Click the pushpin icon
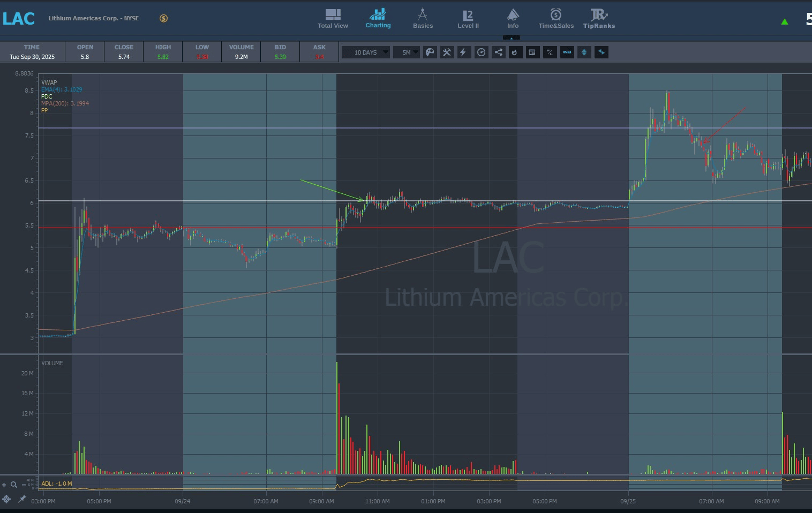The image size is (812, 513). coord(22,499)
